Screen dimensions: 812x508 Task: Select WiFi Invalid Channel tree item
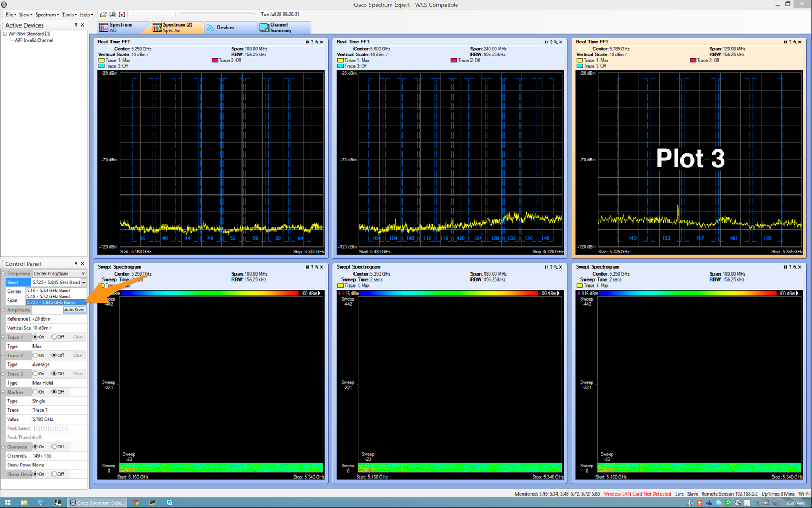click(34, 40)
